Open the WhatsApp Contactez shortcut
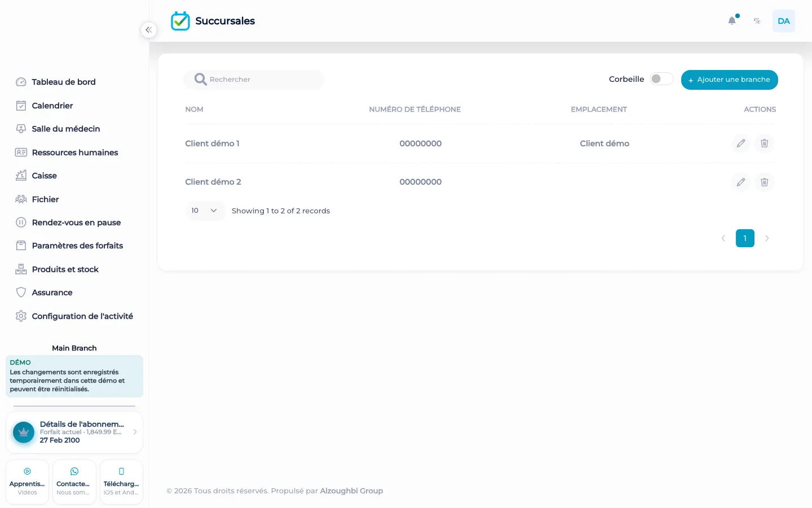Image resolution: width=812 pixels, height=508 pixels. tap(74, 482)
